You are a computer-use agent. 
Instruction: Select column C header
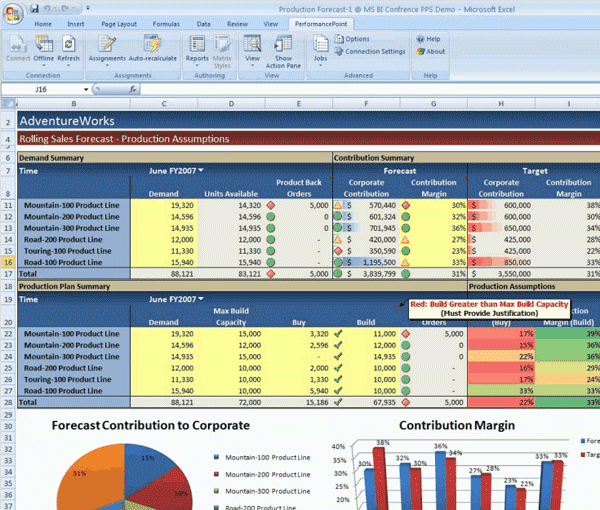[164, 103]
